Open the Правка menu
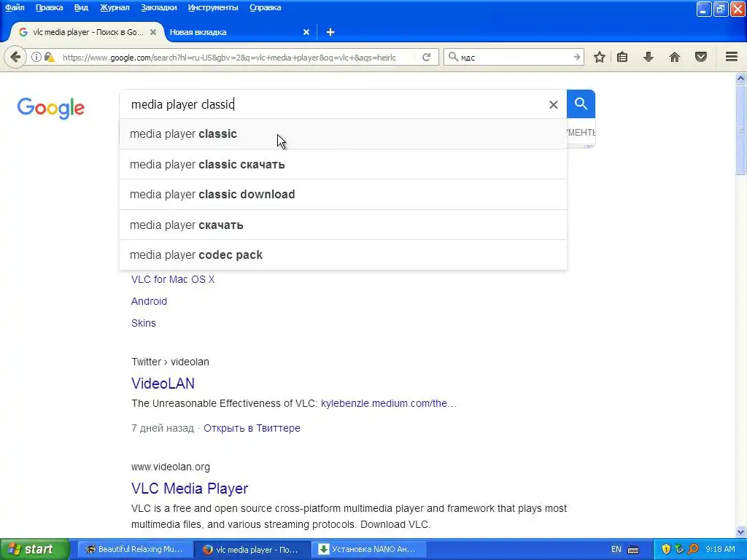Viewport: 747px width, 560px height. [x=49, y=7]
